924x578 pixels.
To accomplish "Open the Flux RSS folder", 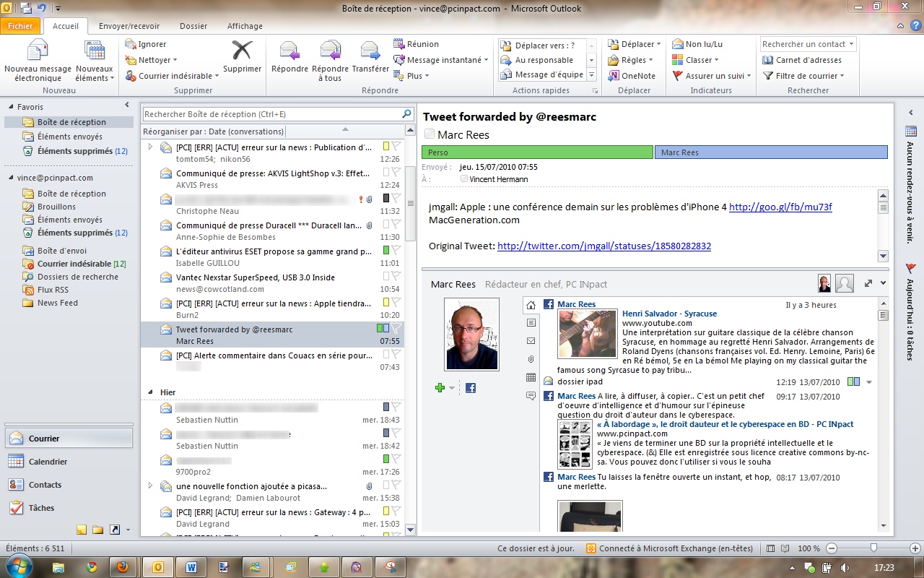I will pyautogui.click(x=53, y=290).
